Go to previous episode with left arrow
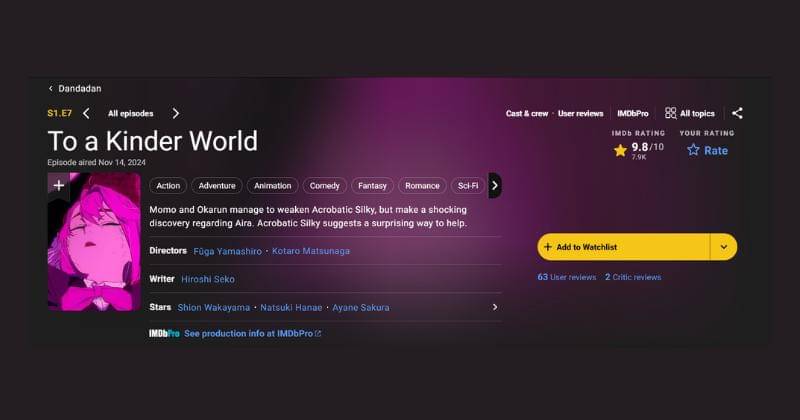This screenshot has width=800, height=420. (x=87, y=114)
